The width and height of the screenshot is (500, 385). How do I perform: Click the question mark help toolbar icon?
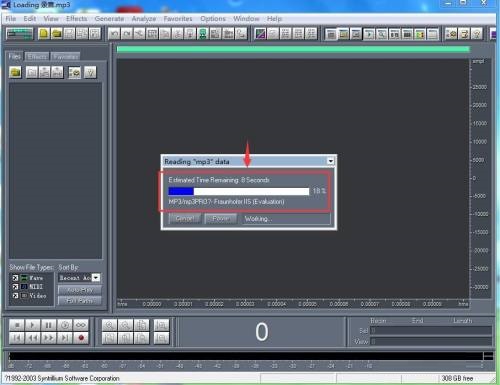tap(477, 34)
